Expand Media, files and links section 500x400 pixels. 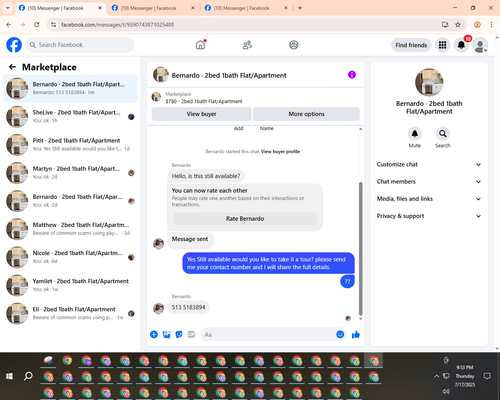[429, 199]
